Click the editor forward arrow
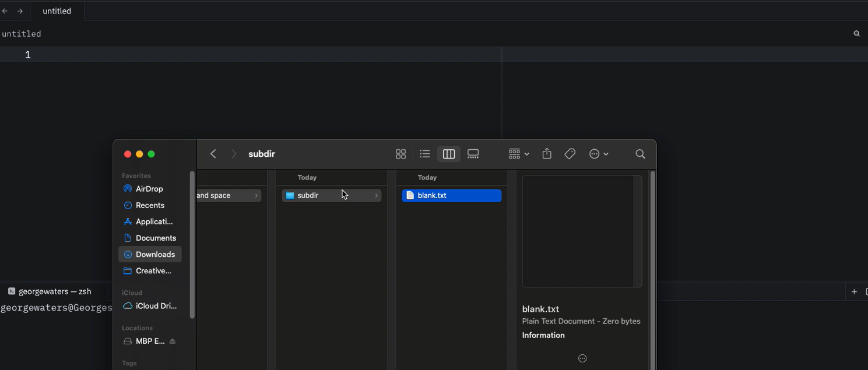Image resolution: width=868 pixels, height=370 pixels. tap(20, 11)
